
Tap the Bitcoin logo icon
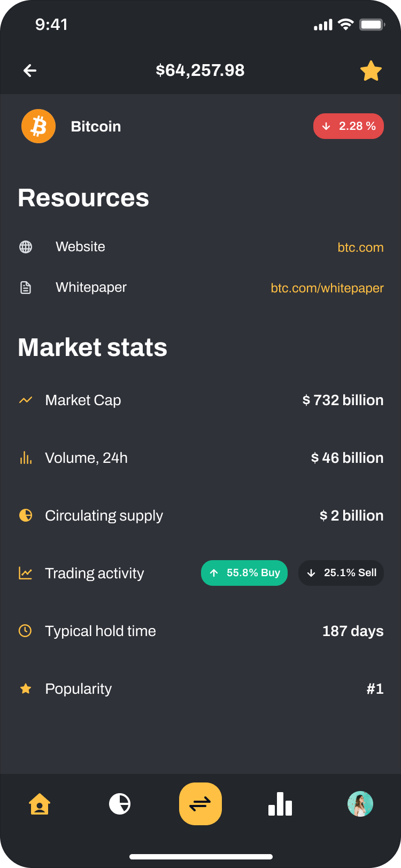pyautogui.click(x=38, y=127)
